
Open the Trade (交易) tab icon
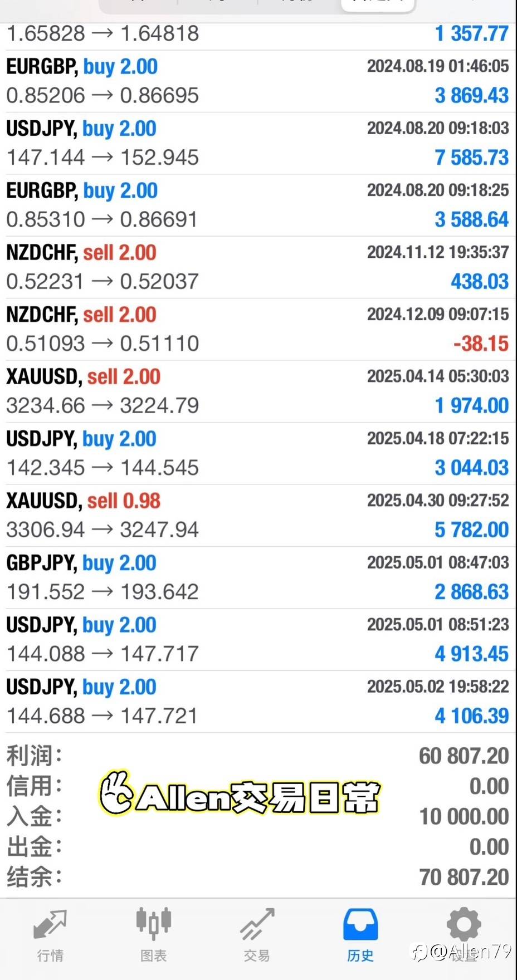coord(257,924)
